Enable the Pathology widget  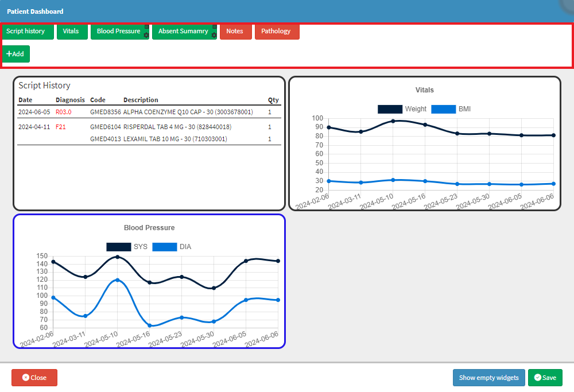276,31
